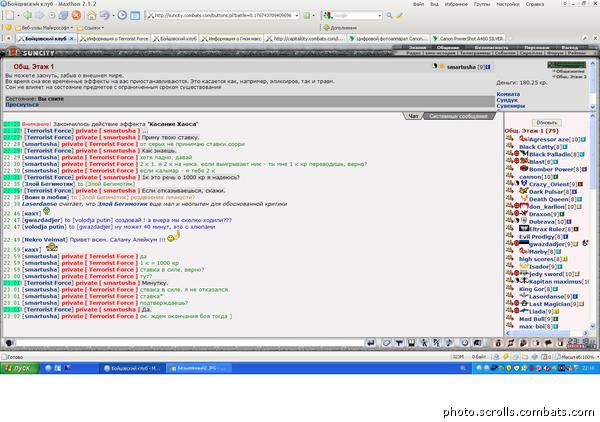Open the 'Сувениры' link
600x422 pixels.
[510, 106]
